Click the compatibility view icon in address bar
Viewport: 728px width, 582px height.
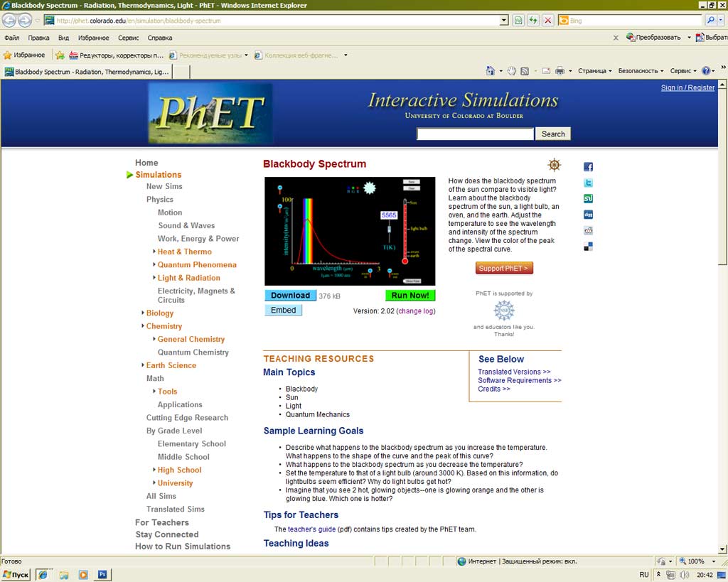pyautogui.click(x=518, y=21)
